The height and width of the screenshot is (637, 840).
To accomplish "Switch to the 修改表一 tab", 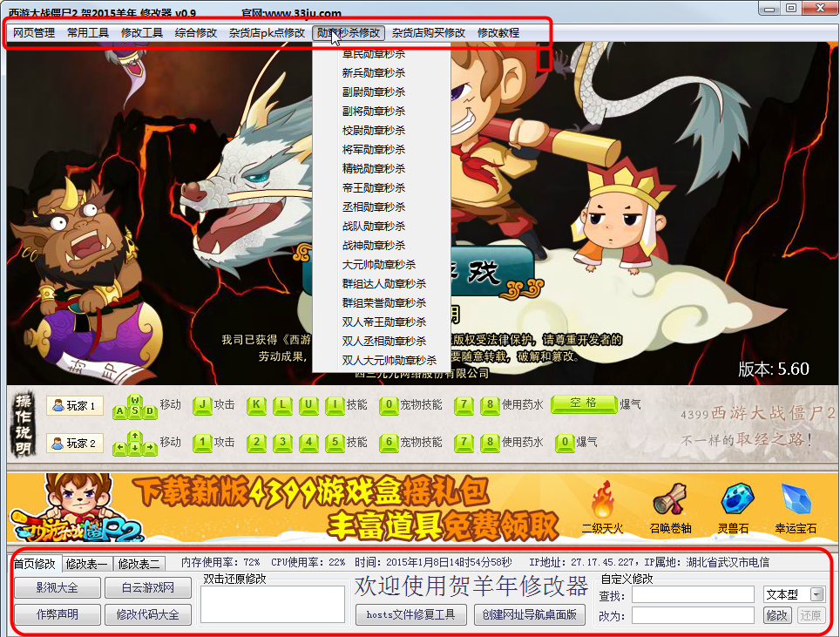I will pyautogui.click(x=87, y=564).
